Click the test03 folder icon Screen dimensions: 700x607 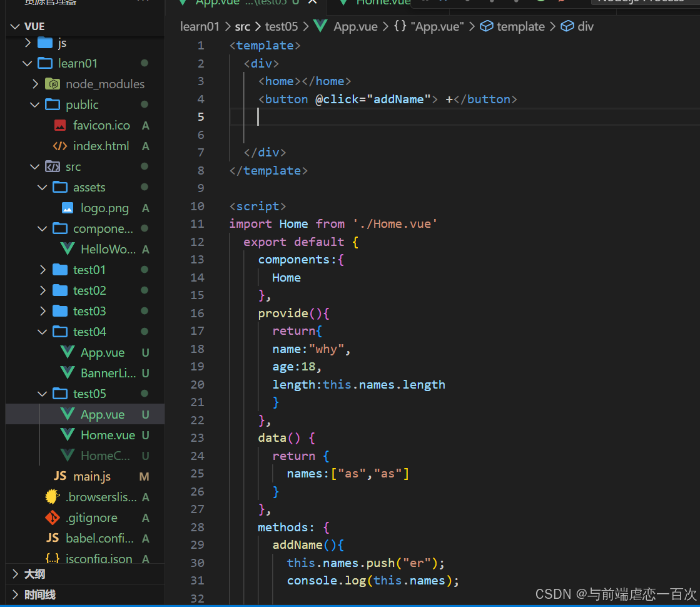[60, 311]
